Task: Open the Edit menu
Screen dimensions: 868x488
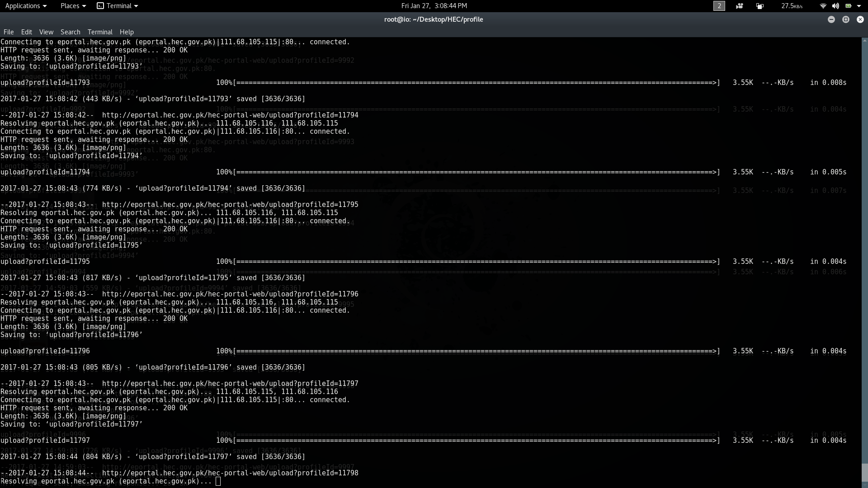Action: (x=27, y=32)
